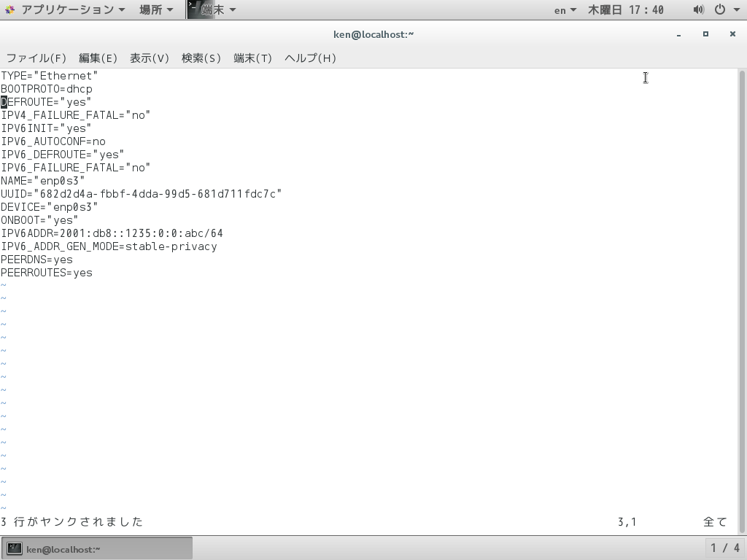The height and width of the screenshot is (560, 747).
Task: Minimize the terminal window
Action: pos(679,34)
